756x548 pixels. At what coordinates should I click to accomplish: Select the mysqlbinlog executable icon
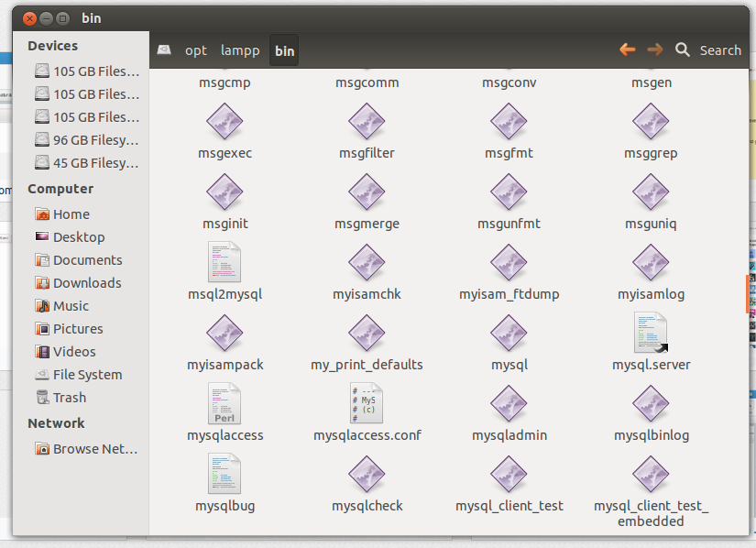[x=651, y=403]
